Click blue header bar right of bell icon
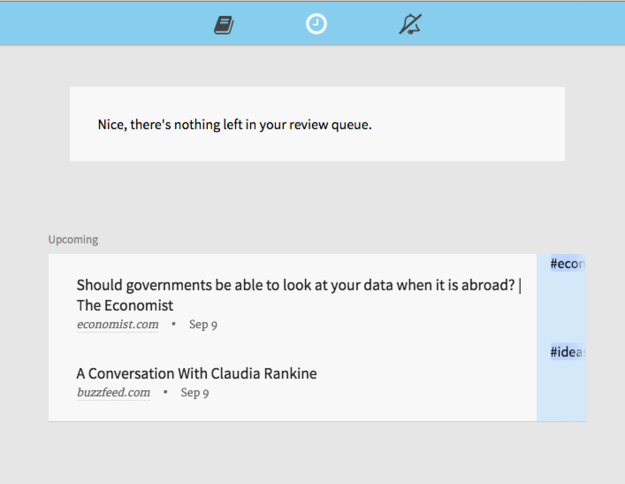The width and height of the screenshot is (625, 484). tap(520, 22)
